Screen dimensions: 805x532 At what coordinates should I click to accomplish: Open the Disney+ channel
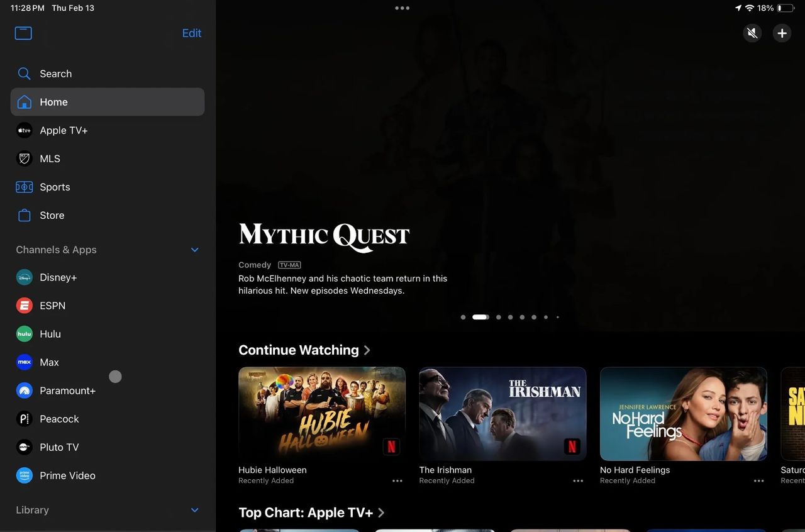(x=58, y=277)
